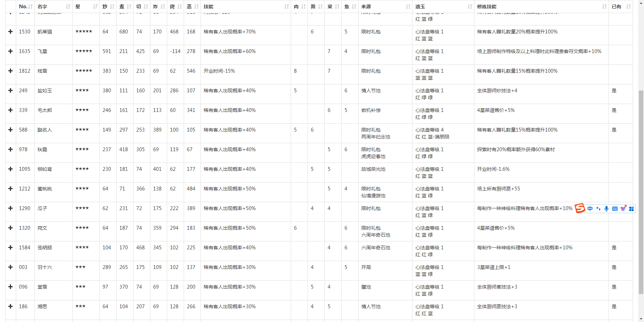644x322 pixels.
Task: Click 修炼技能 text 全体厨师炒技法+4
Action: 497,91
